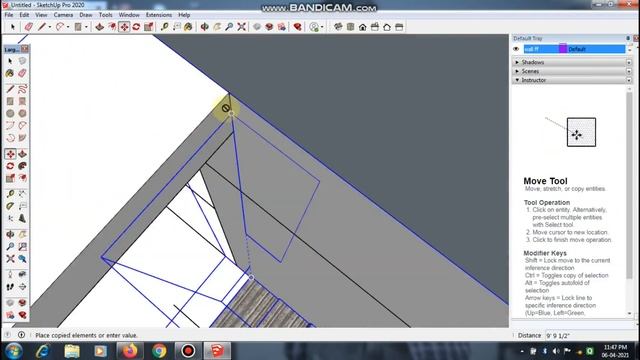Open the 3D Warehouse icon in top toolbar

pos(269,27)
